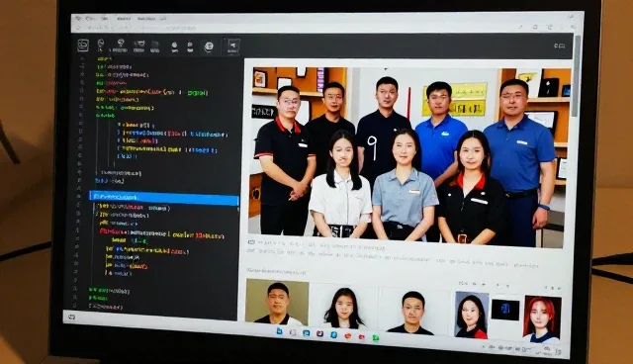This screenshot has width=633, height=364.
Task: Open the thumbnail of the long-haired woman on white
Action: pos(344,307)
